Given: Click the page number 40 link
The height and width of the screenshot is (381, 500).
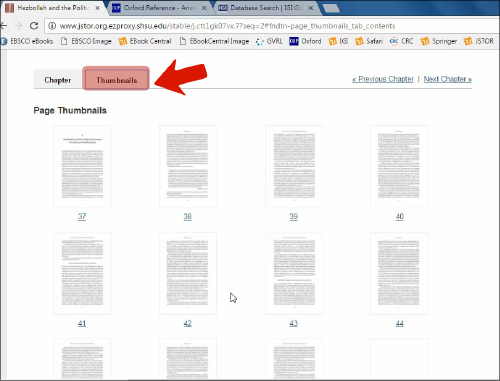Looking at the screenshot, I should click(x=400, y=216).
